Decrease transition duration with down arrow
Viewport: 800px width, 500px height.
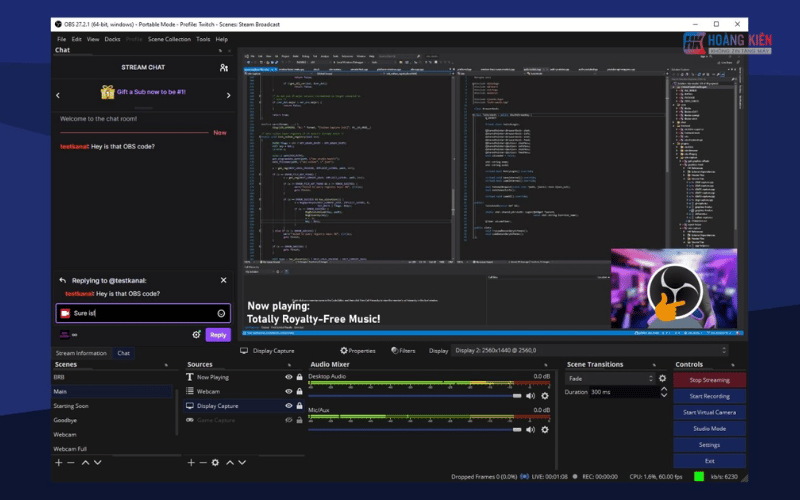tap(664, 395)
